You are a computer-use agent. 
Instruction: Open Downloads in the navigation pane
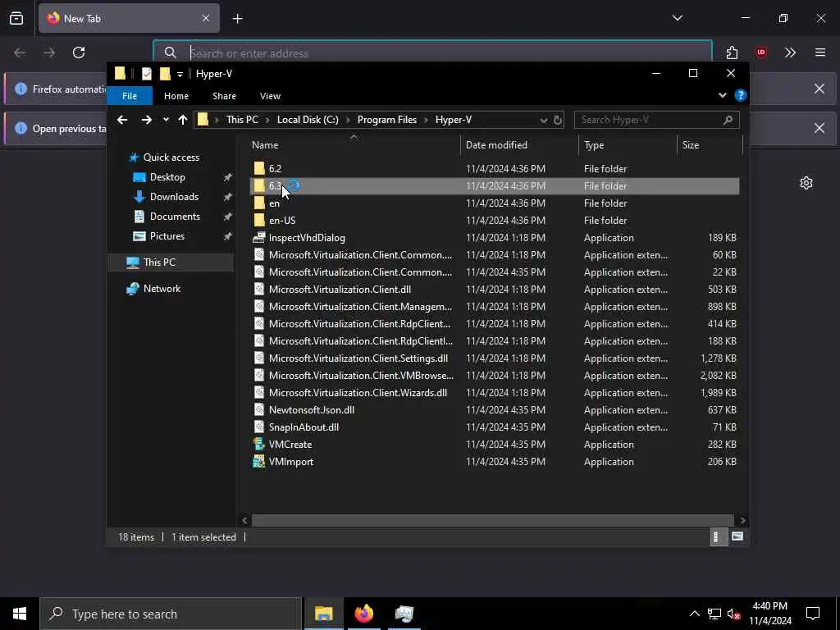pos(174,197)
